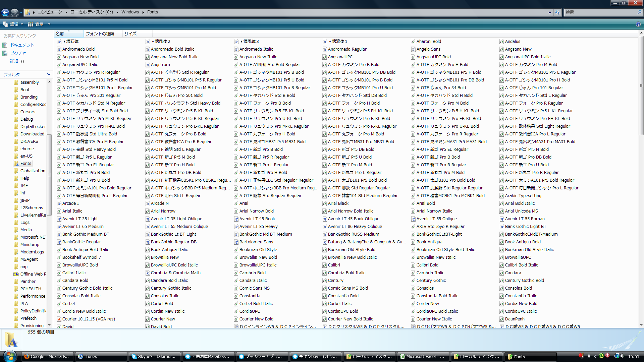The width and height of the screenshot is (644, 362).
Task: Select the Courier 10,12,15 (VGA res) icon
Action: click(x=59, y=319)
